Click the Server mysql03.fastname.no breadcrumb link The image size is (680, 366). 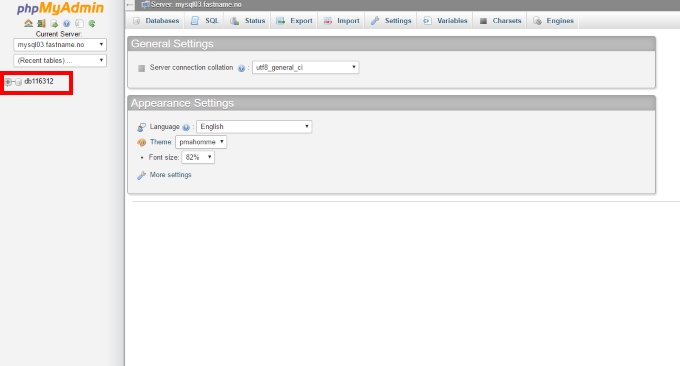click(x=196, y=5)
